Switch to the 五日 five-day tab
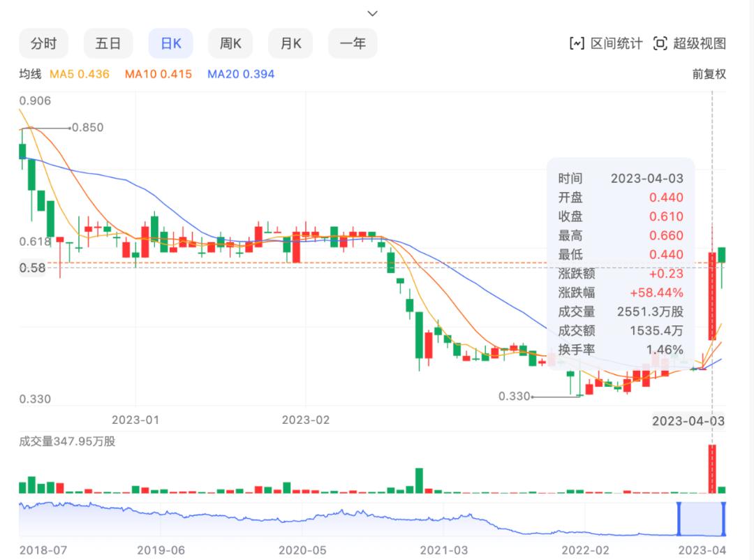This screenshot has height=560, width=754. (x=108, y=43)
